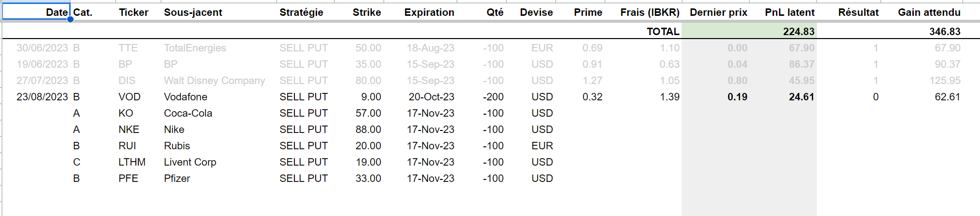Viewport: 980px width, 216px height.
Task: Select the Expiration header cell
Action: pyautogui.click(x=429, y=12)
